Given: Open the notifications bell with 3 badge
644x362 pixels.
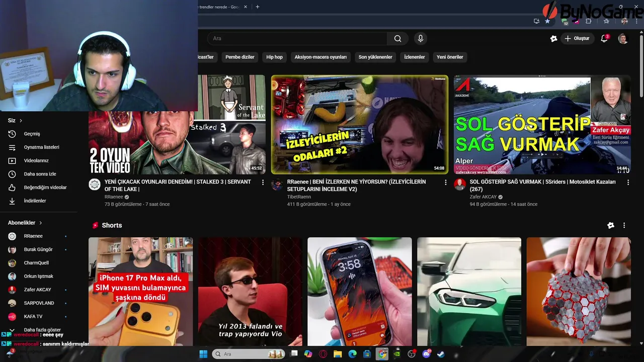Looking at the screenshot, I should tap(605, 39).
